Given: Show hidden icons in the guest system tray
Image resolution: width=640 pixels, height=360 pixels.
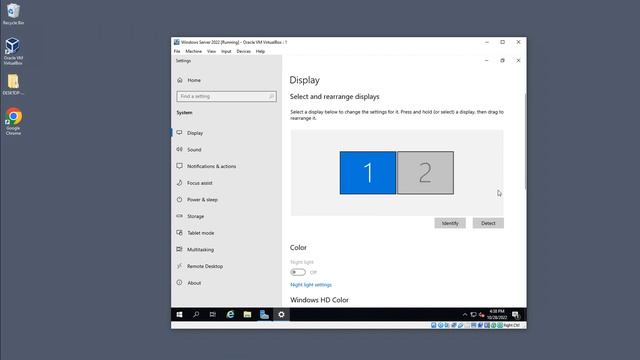Looking at the screenshot, I should pyautogui.click(x=464, y=315).
